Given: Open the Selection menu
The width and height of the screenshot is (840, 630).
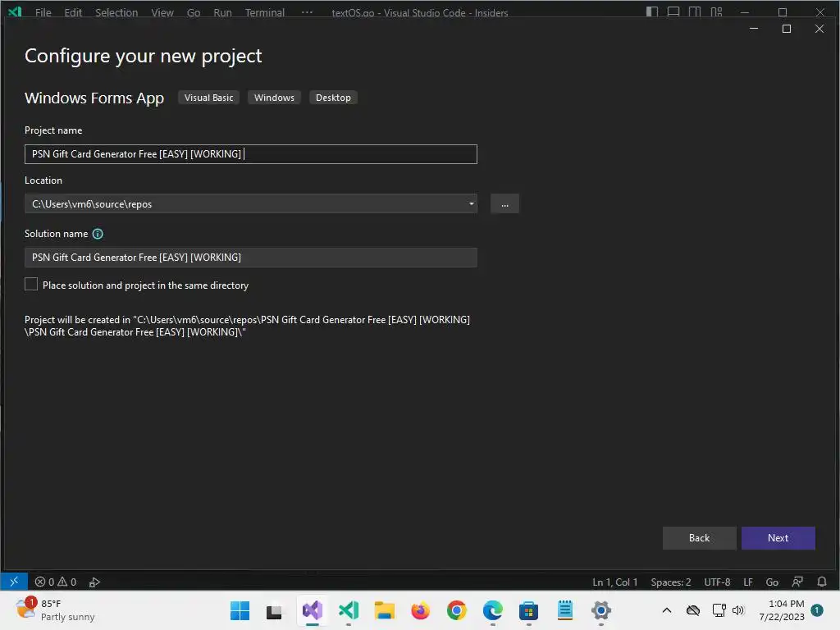Looking at the screenshot, I should click(x=116, y=12).
